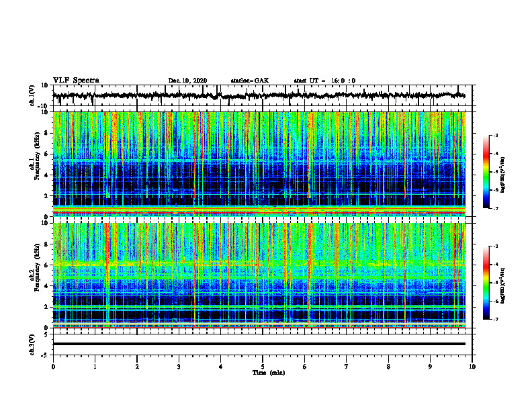Click the 'ch.3(V)' panel axis label

pos(32,345)
